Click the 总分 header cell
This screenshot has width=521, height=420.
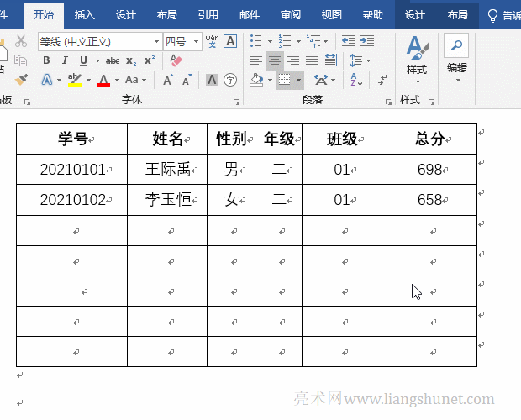429,139
